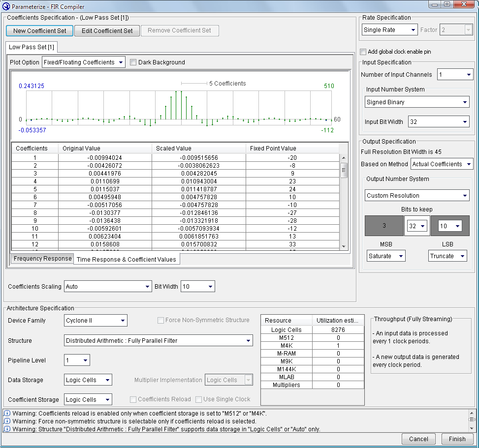Click the M4K resource row

[x=313, y=345]
